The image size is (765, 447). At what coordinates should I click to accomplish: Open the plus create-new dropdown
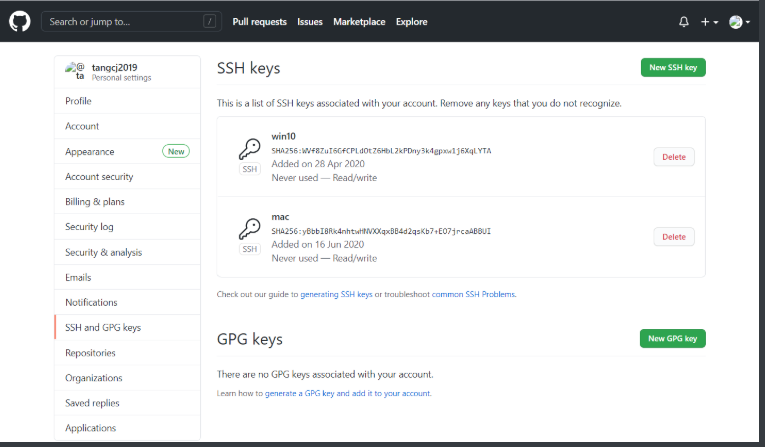pyautogui.click(x=709, y=22)
